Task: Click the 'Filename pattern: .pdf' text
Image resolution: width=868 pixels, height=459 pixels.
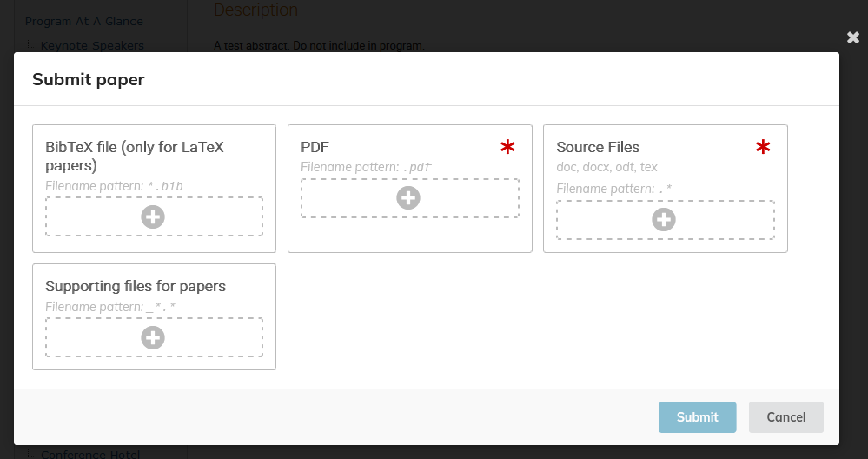Action: coord(367,167)
